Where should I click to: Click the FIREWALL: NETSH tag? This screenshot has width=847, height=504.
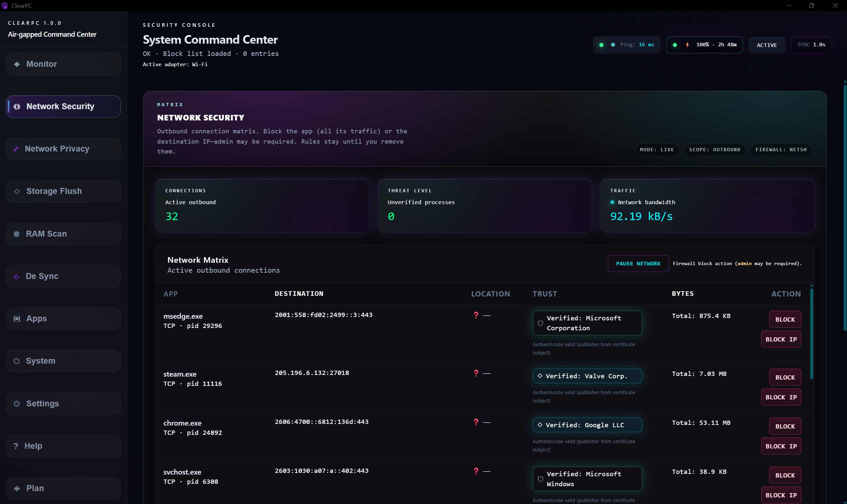point(781,150)
